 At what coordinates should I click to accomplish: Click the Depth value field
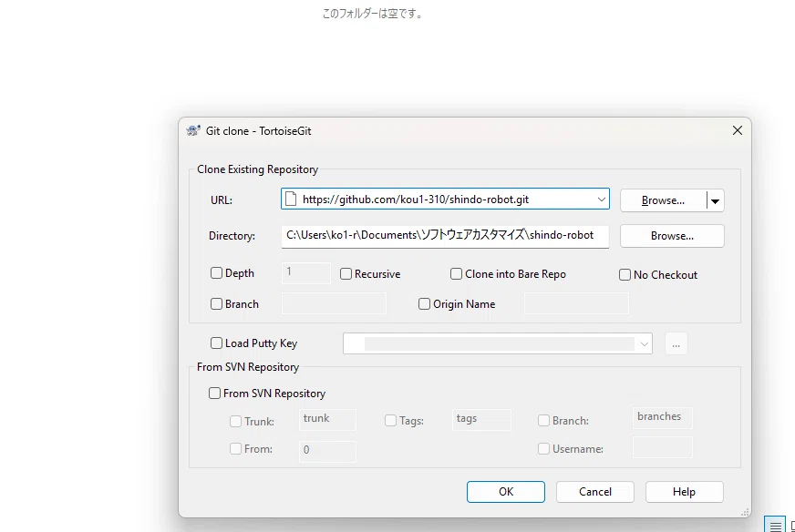(306, 273)
